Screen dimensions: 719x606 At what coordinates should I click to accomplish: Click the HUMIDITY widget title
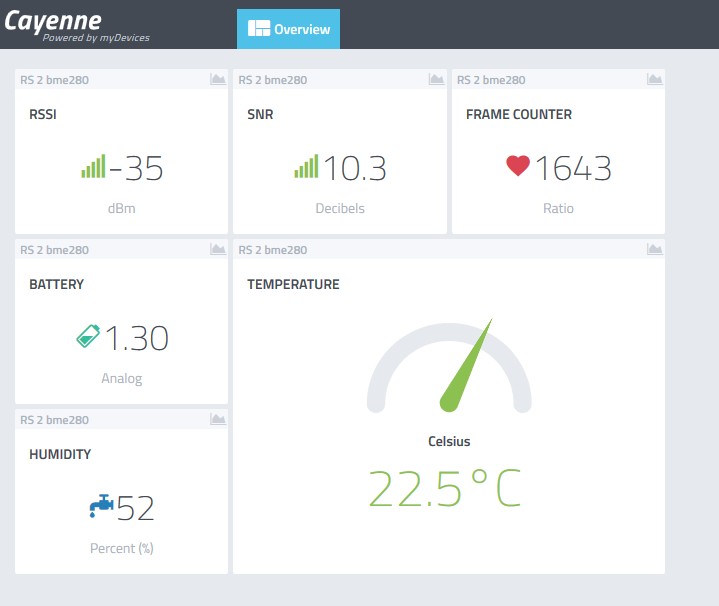coord(60,454)
